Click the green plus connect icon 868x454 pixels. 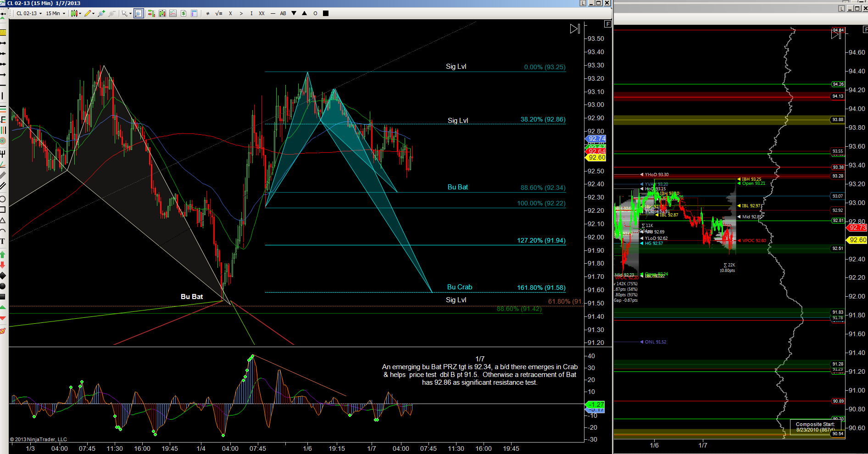tap(101, 13)
